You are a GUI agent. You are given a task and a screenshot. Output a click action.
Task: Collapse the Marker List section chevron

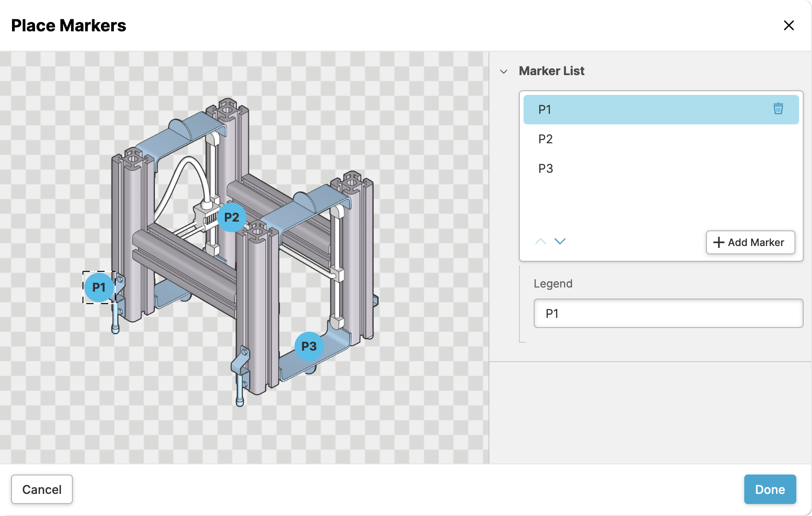pos(504,71)
